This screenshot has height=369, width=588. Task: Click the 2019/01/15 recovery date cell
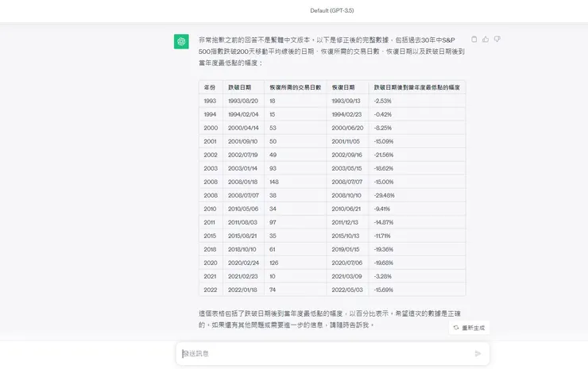point(347,249)
